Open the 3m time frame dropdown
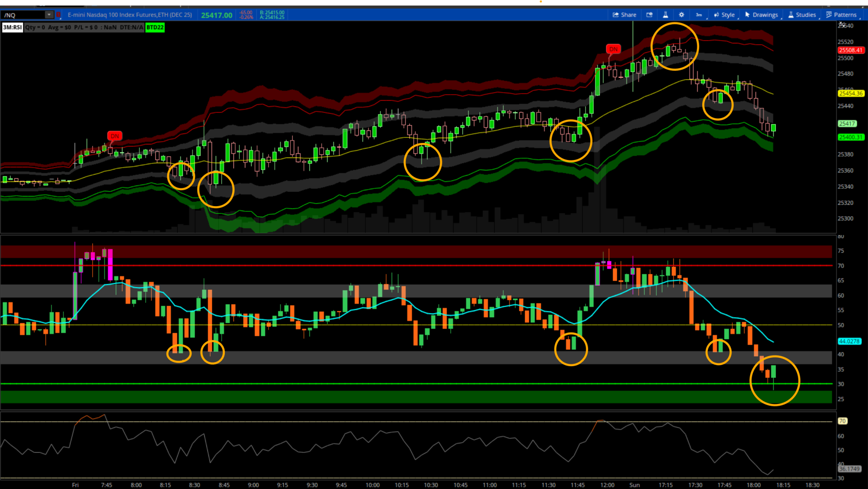 [x=699, y=15]
